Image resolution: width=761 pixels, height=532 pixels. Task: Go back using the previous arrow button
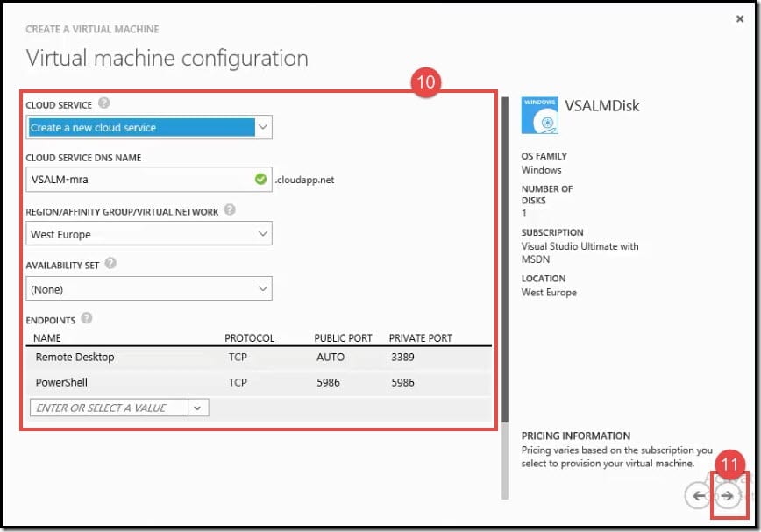pos(698,495)
